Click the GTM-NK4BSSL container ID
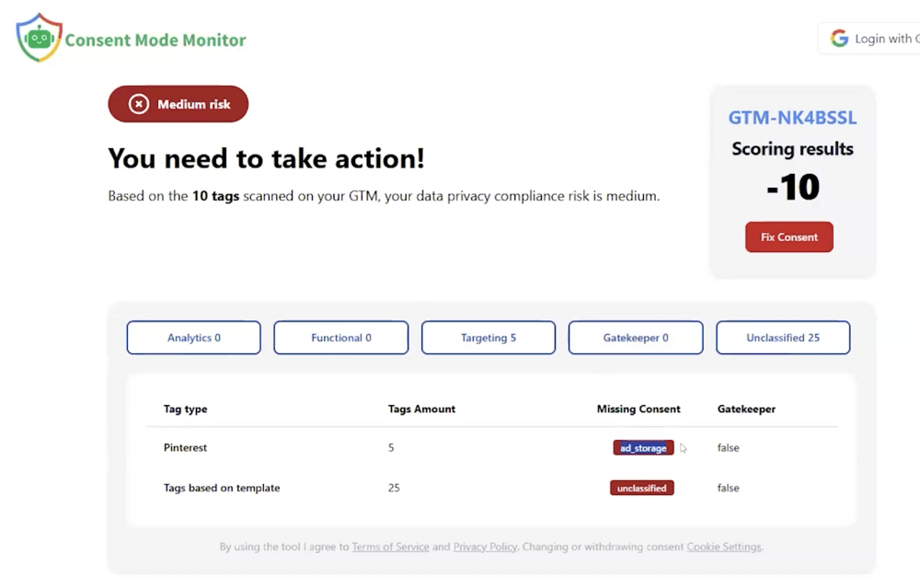 792,118
